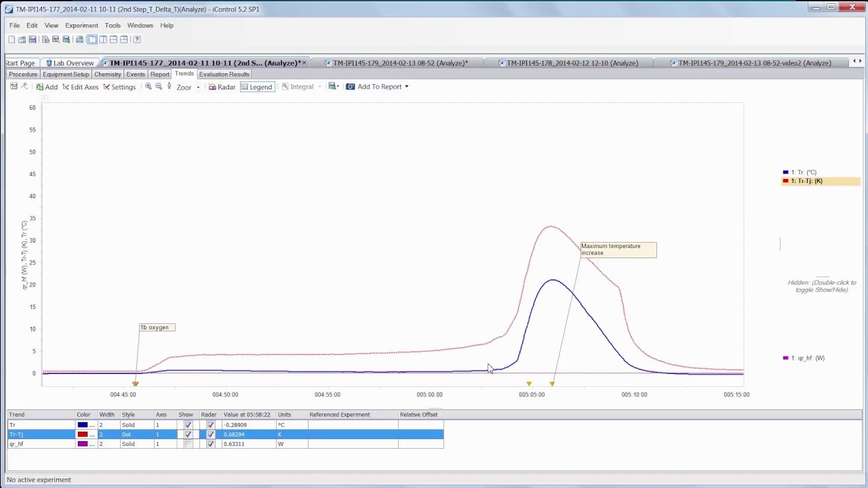Click the blue color swatch for Tr
Screen dimensions: 868x488
click(83, 425)
